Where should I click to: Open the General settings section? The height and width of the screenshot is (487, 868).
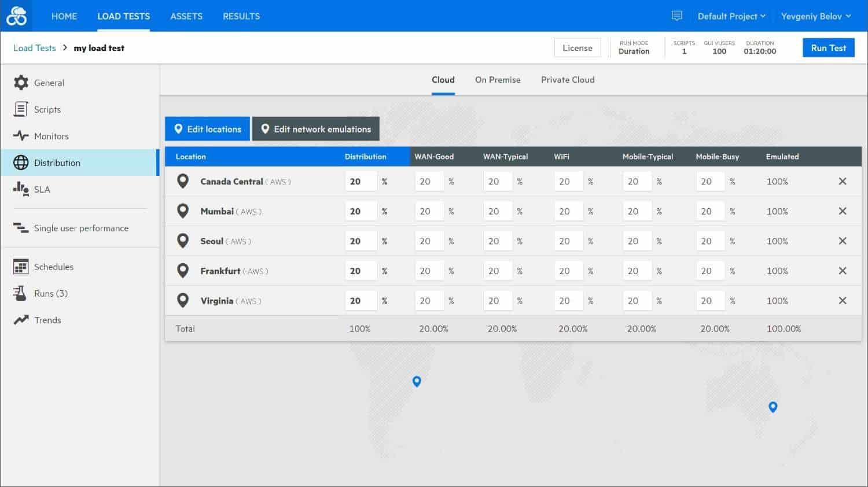(x=80, y=83)
